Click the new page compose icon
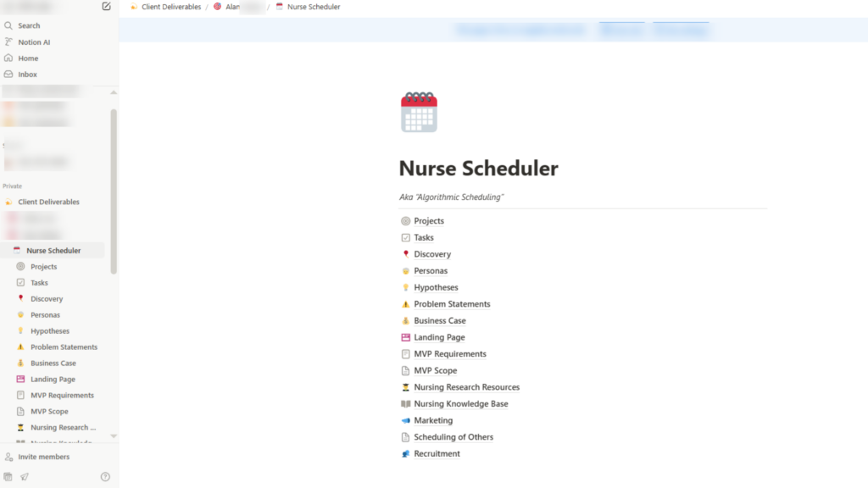Viewport: 868px width, 488px height. point(106,7)
